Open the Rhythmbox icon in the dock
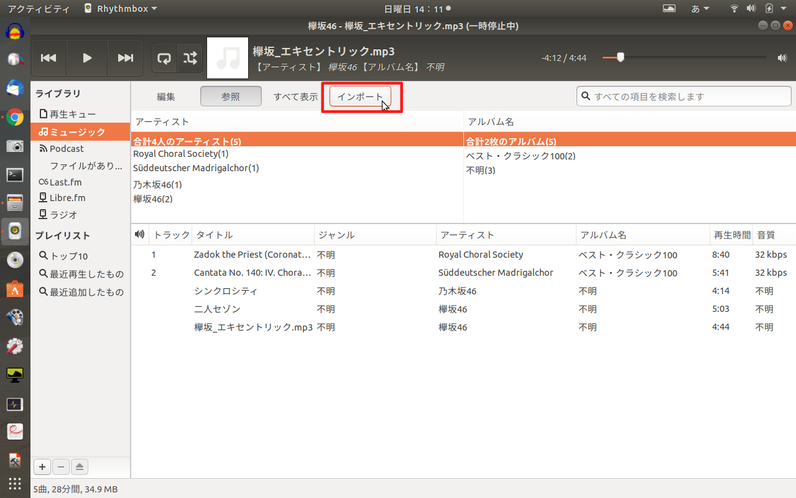The height and width of the screenshot is (498, 796). (x=15, y=231)
